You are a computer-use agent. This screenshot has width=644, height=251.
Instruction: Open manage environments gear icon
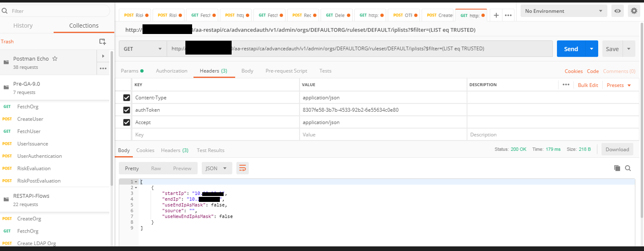pyautogui.click(x=633, y=11)
